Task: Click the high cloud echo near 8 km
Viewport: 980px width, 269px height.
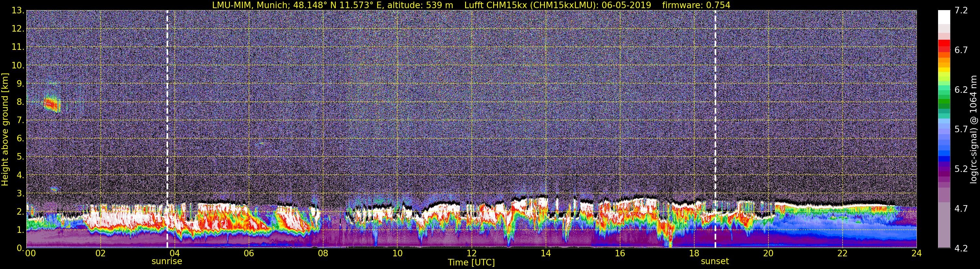Action: pyautogui.click(x=51, y=103)
